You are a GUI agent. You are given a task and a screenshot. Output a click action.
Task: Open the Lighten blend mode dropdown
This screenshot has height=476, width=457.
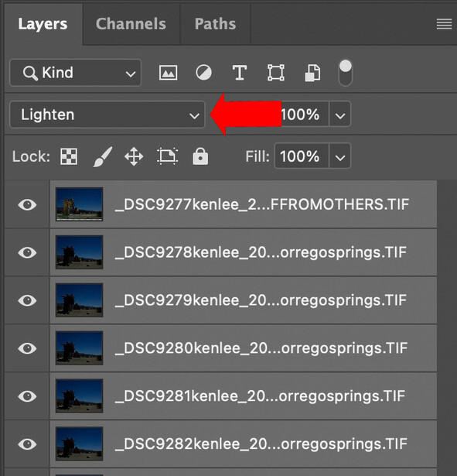[107, 115]
